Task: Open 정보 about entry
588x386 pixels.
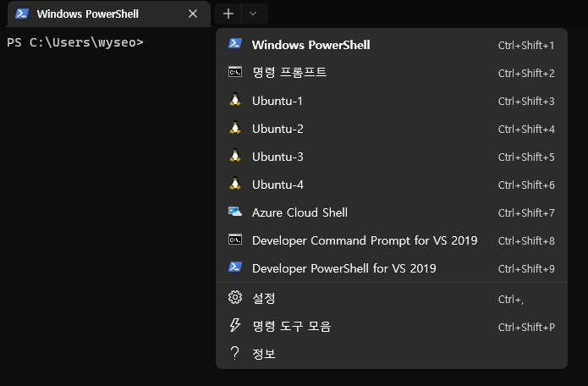Action: point(392,354)
